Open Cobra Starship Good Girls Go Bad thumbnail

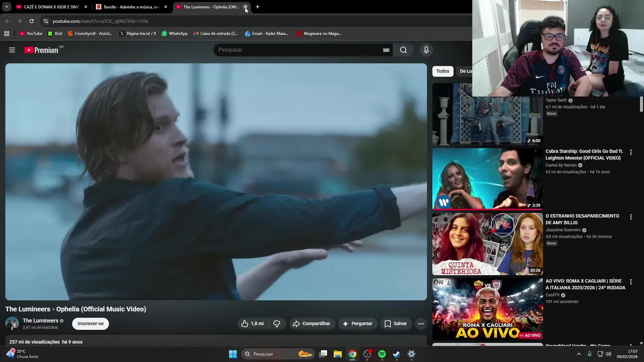(x=488, y=178)
